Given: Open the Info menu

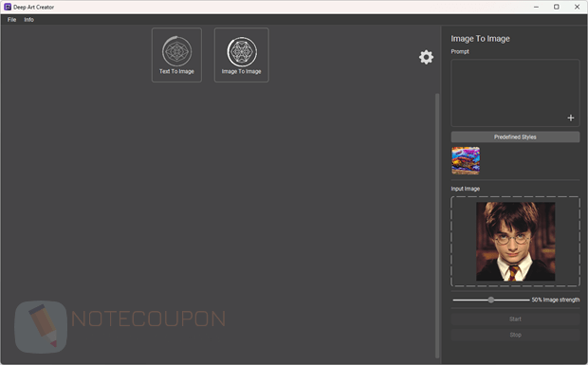Looking at the screenshot, I should (x=28, y=20).
